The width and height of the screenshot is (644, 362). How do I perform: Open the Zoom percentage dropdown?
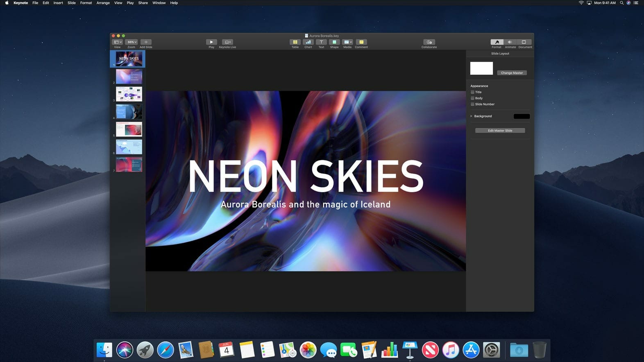pyautogui.click(x=132, y=42)
